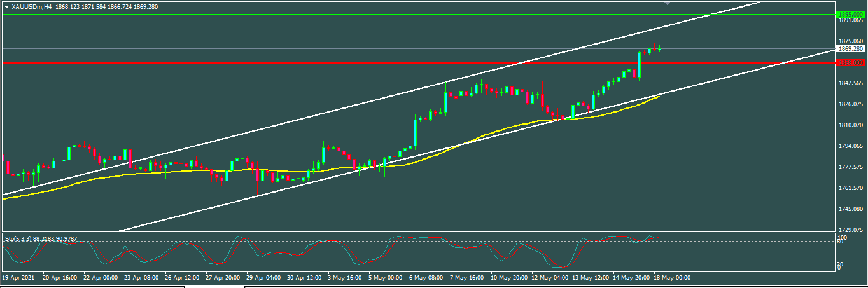Click the 1745.080 price scale label
Viewport: 868px width, 288px height.
(x=850, y=209)
